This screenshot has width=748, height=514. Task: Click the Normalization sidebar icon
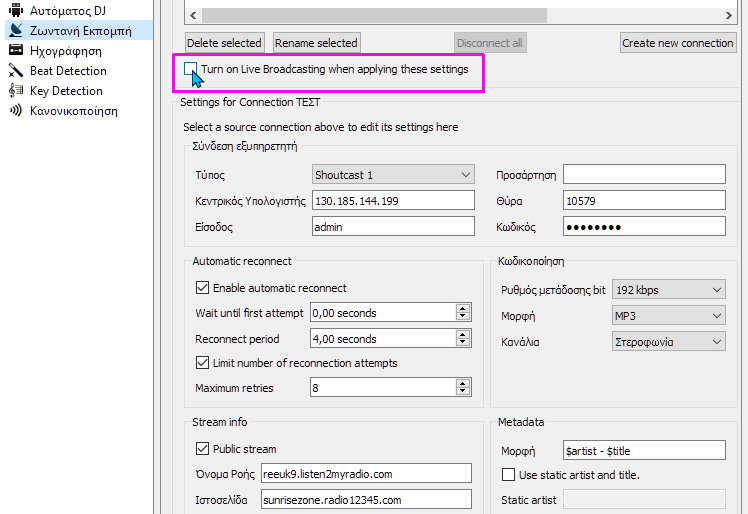[x=15, y=111]
